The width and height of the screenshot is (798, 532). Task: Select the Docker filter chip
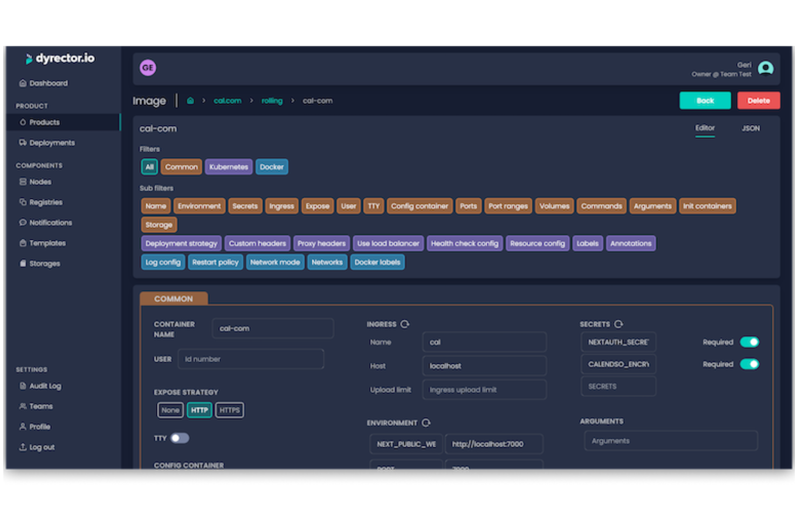[x=272, y=167]
